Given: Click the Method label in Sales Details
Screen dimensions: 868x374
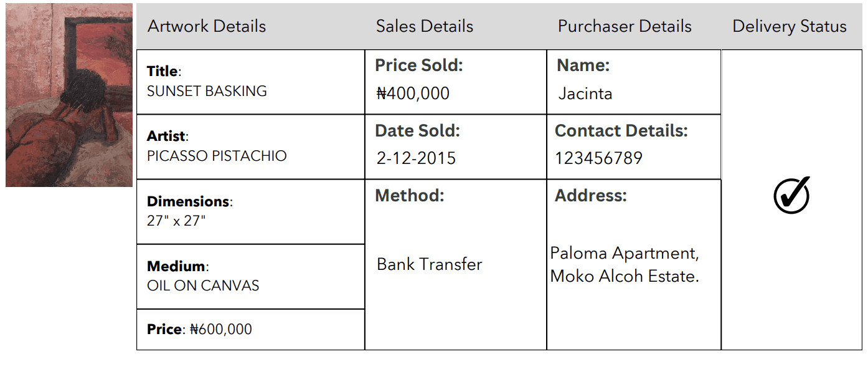Looking at the screenshot, I should tap(410, 195).
